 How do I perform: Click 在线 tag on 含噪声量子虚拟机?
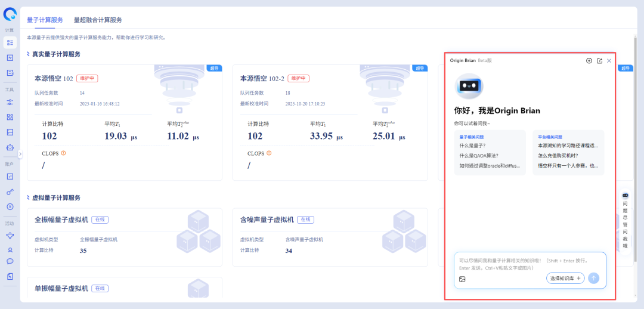(x=305, y=220)
